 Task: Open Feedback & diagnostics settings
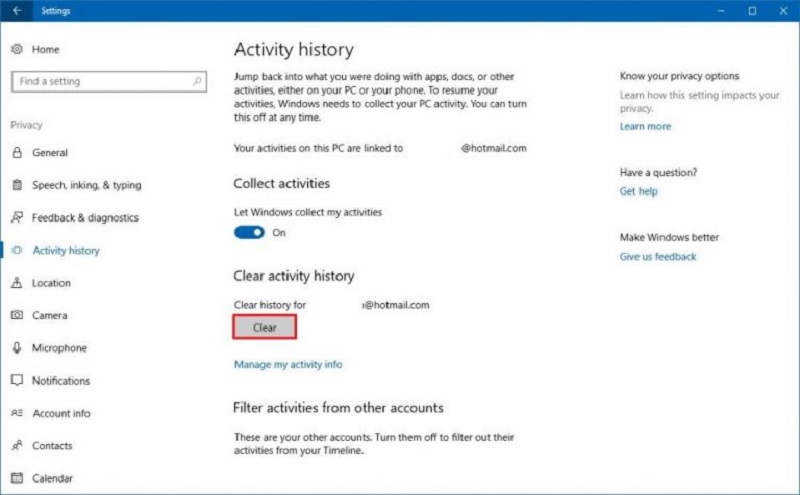(x=85, y=218)
